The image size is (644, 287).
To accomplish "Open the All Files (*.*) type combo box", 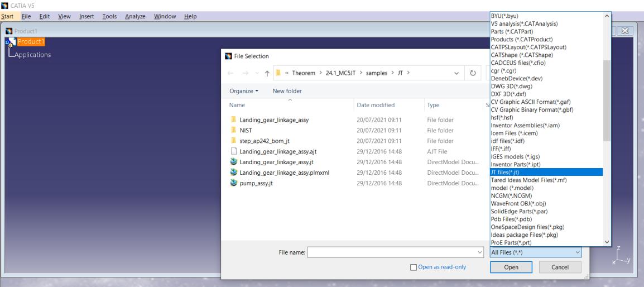I will [536, 252].
